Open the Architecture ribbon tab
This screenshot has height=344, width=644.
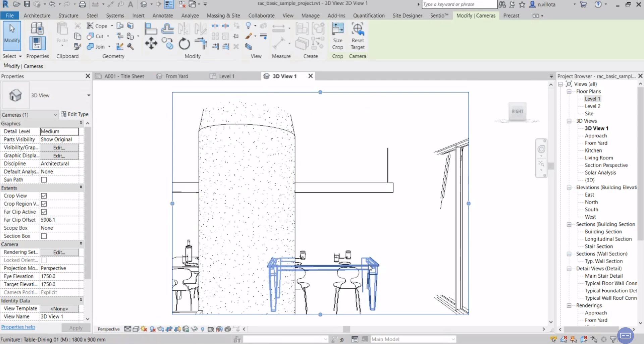pyautogui.click(x=37, y=15)
